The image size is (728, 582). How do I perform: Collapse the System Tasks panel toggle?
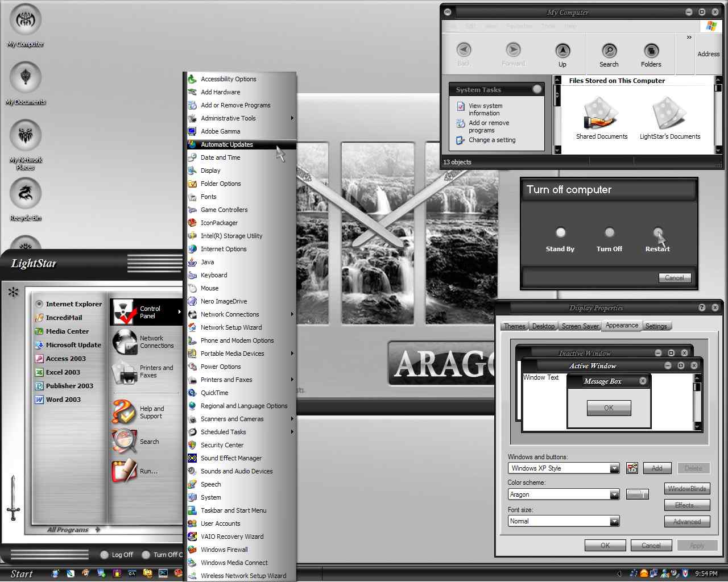pos(537,89)
